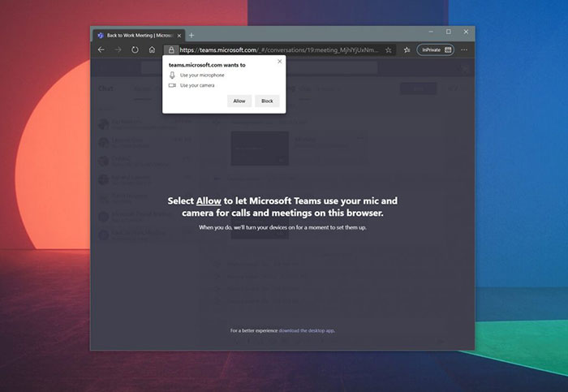The image size is (568, 392).
Task: Open browser home page
Action: click(x=152, y=50)
